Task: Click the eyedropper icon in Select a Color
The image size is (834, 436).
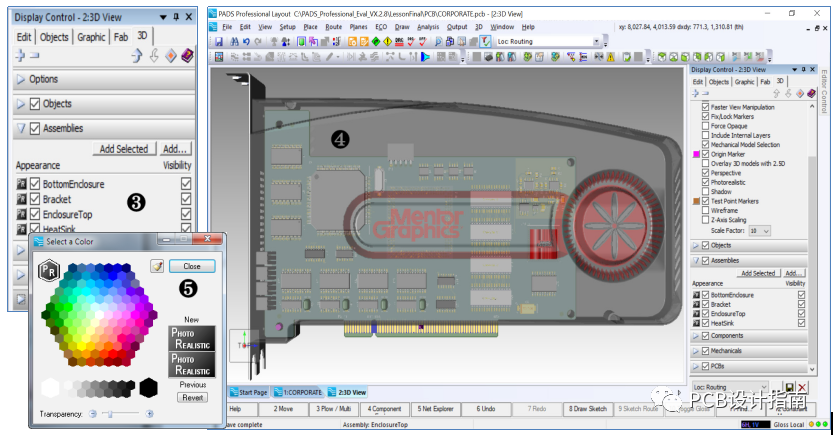Action: (x=157, y=266)
